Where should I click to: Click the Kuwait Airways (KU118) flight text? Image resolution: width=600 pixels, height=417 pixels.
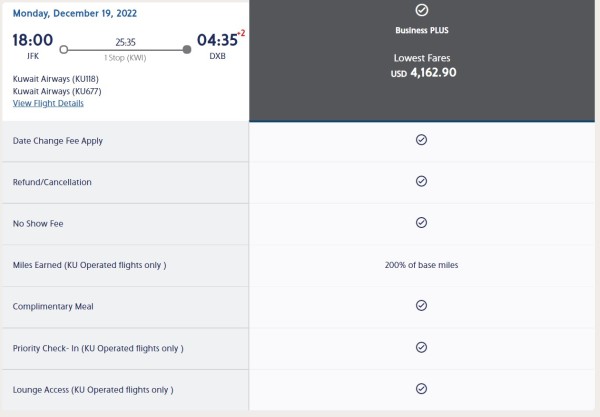point(55,79)
